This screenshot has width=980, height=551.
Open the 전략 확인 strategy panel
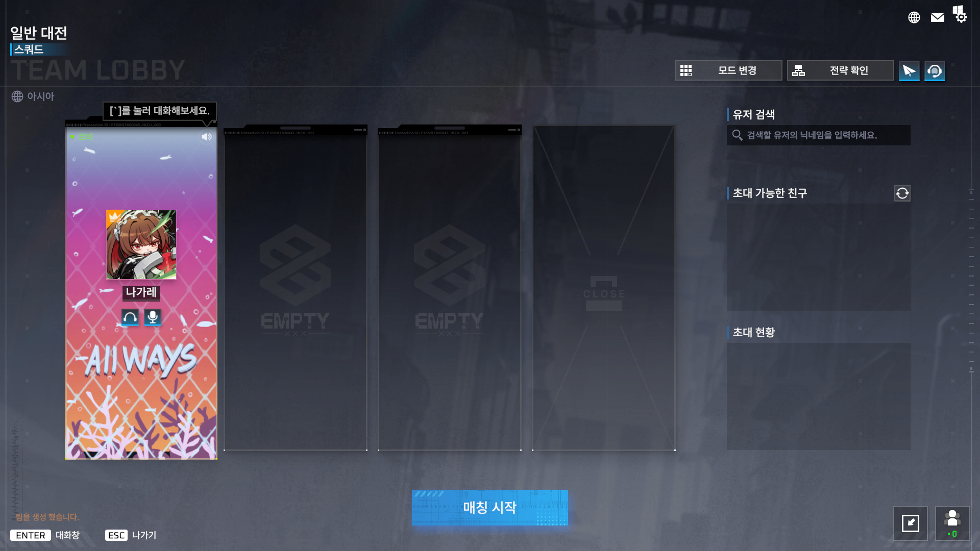(x=840, y=70)
